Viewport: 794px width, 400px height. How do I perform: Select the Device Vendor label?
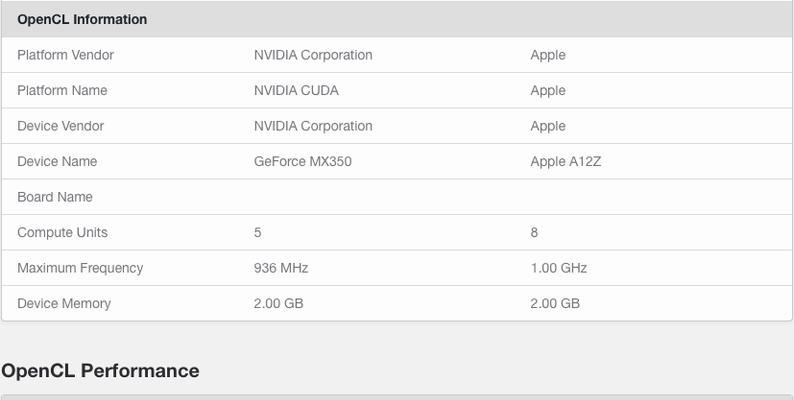pyautogui.click(x=60, y=126)
